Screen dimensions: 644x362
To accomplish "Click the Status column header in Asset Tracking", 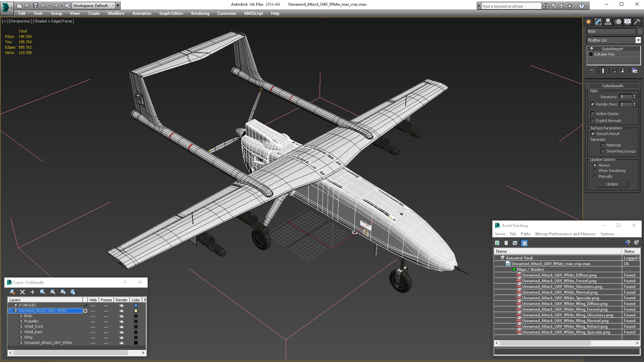I will coord(631,251).
